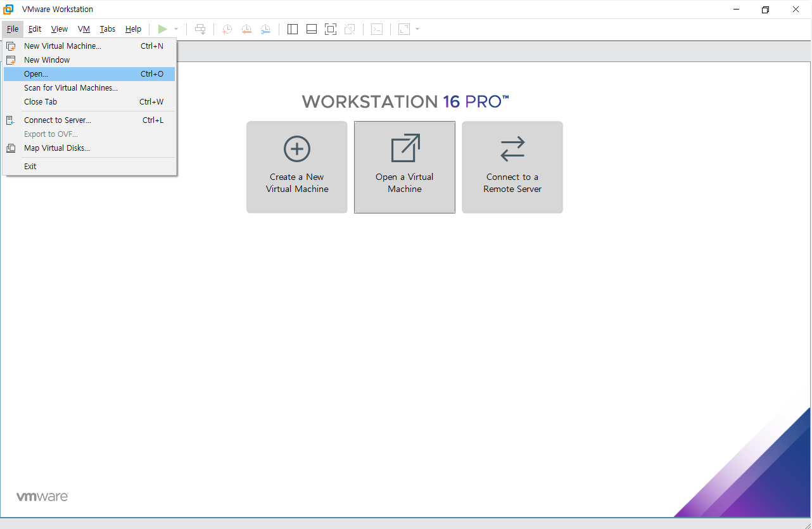Click the Connect to a Remote Server label
812x529 pixels.
(512, 183)
